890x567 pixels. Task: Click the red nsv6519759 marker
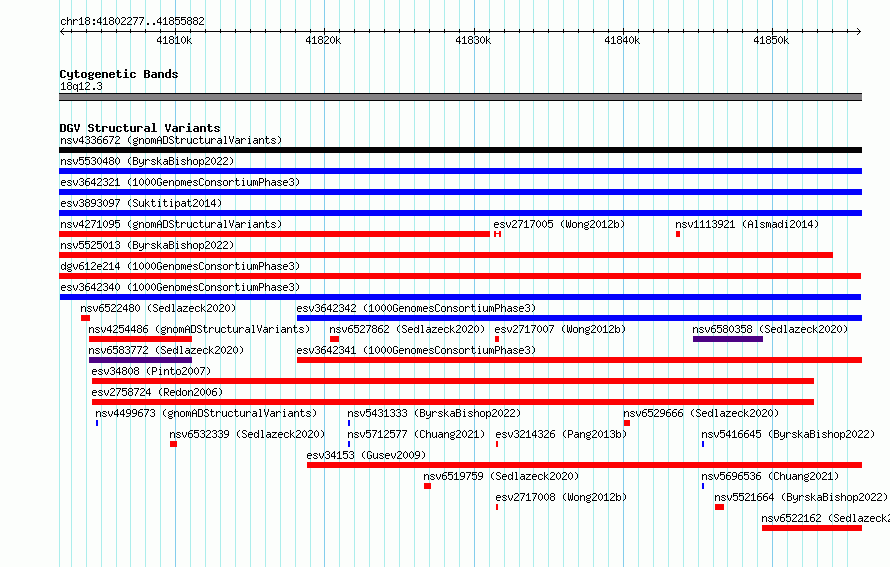tap(427, 486)
